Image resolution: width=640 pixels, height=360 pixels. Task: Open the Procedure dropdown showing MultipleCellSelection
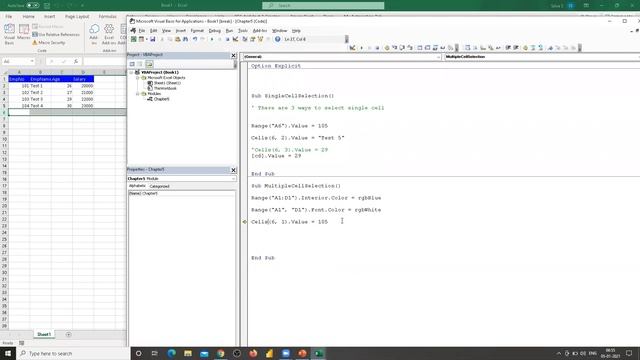pos(542,57)
